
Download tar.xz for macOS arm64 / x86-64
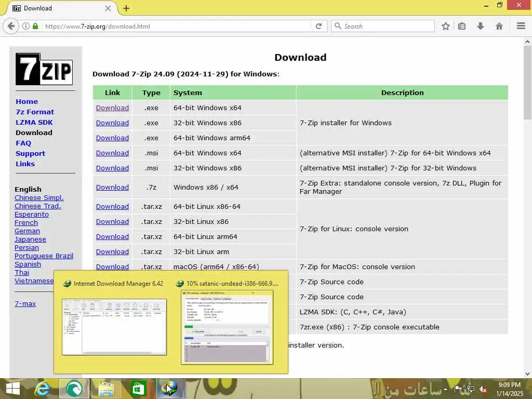112,267
